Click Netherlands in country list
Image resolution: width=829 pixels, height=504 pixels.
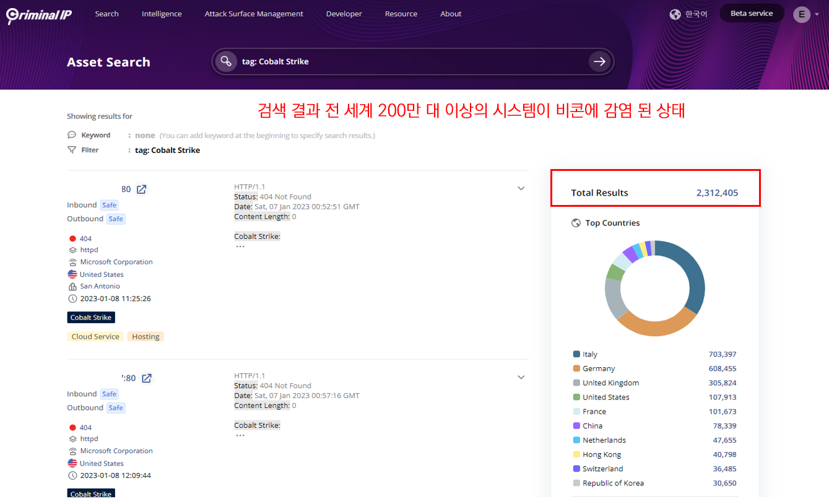(604, 440)
